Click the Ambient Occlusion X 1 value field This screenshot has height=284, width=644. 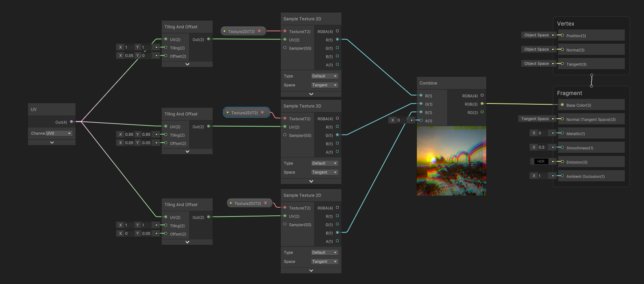click(x=543, y=176)
